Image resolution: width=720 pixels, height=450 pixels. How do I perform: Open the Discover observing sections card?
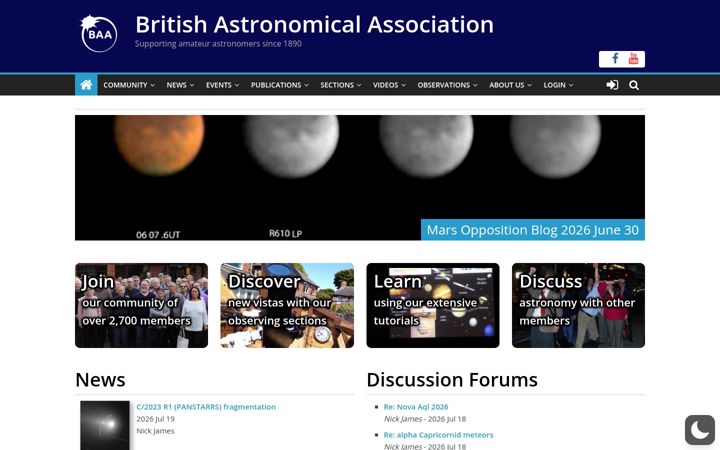(x=287, y=305)
